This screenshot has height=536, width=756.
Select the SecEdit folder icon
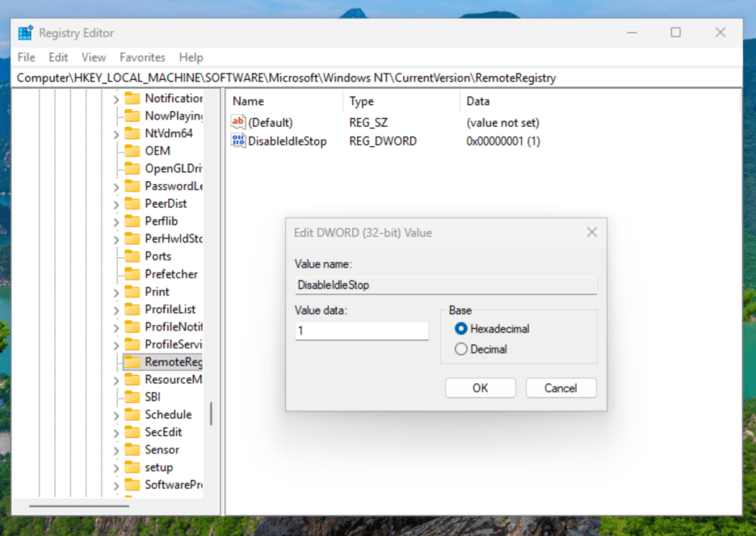point(134,432)
